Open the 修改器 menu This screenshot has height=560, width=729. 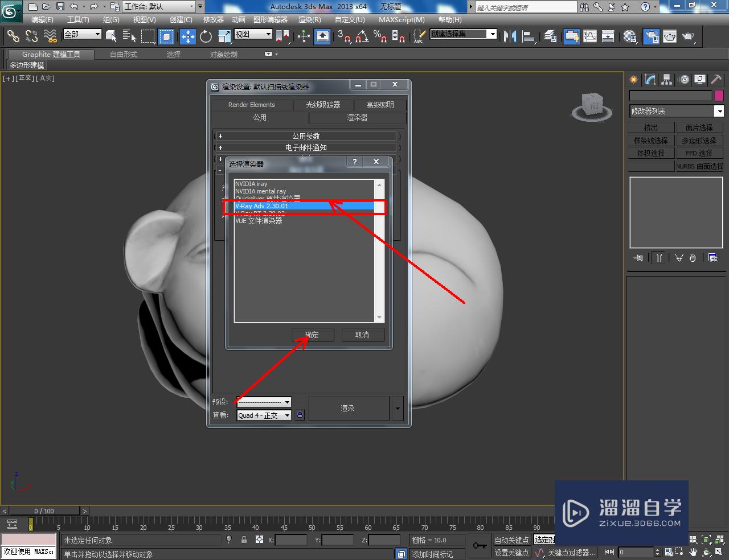pos(214,19)
